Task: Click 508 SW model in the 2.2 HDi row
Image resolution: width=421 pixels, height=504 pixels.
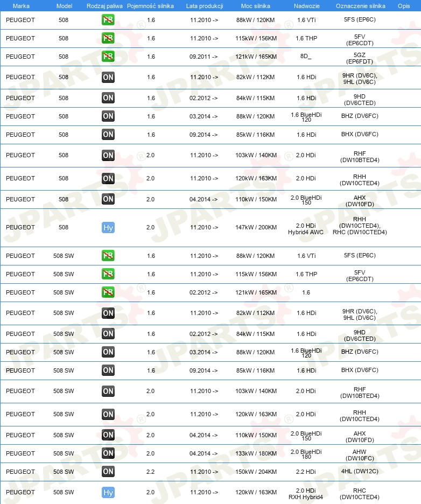Action: coord(64,472)
